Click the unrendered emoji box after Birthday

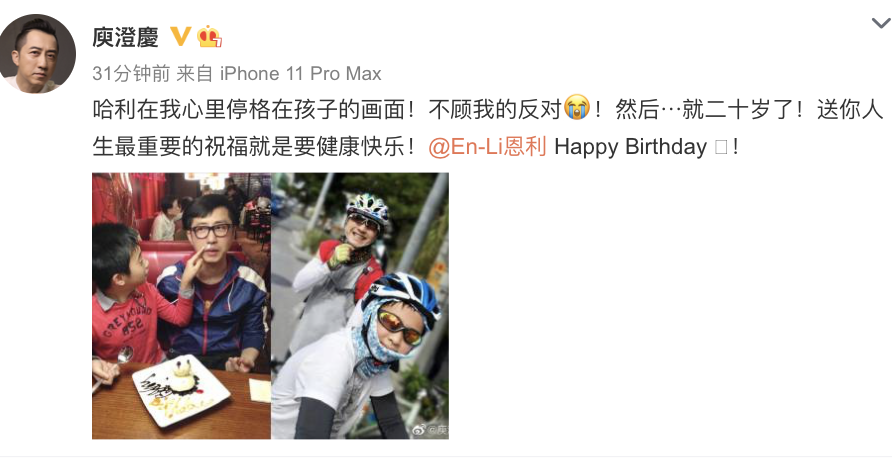pos(720,148)
